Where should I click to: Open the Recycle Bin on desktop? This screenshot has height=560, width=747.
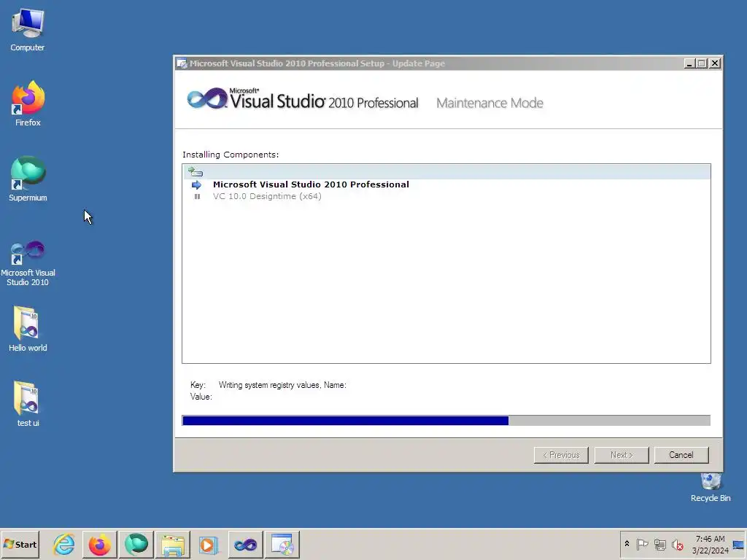click(711, 486)
